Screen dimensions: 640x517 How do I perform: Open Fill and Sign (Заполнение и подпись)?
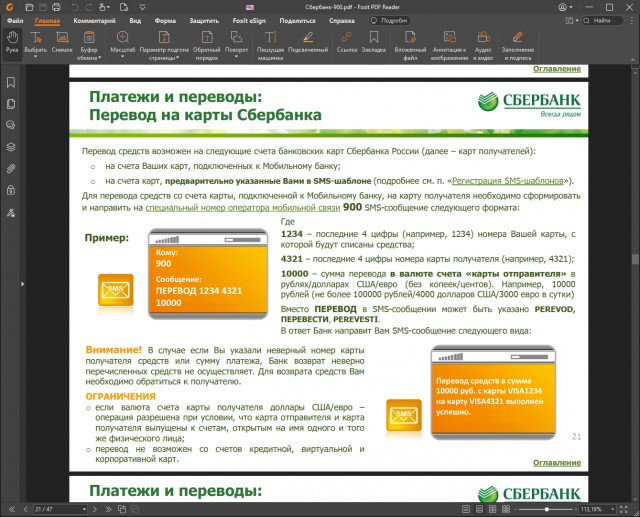tap(518, 45)
